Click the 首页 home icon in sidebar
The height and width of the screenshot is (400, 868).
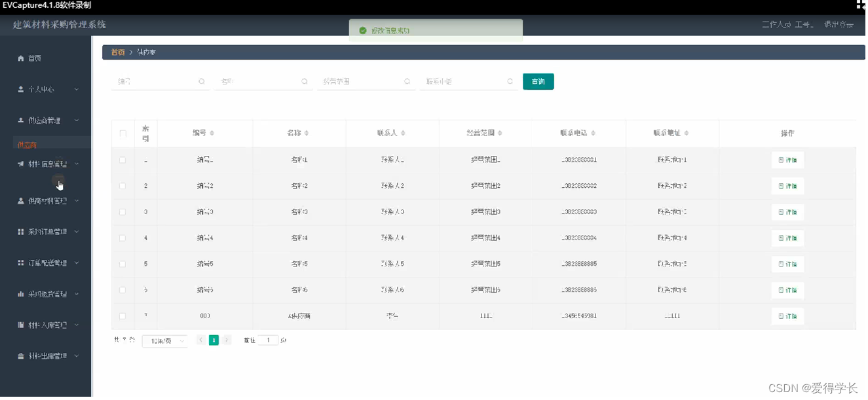coord(20,58)
